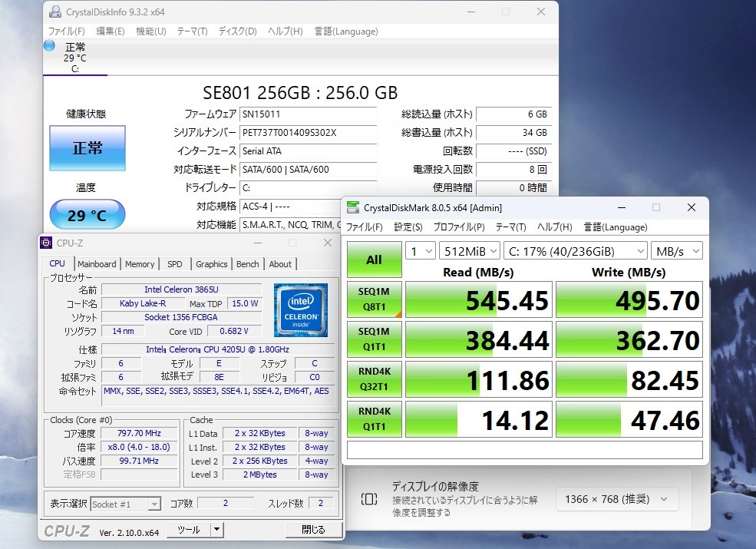Click the RND4K Q1T1 read result 14.12
Image resolution: width=756 pixels, height=549 pixels.
(479, 419)
